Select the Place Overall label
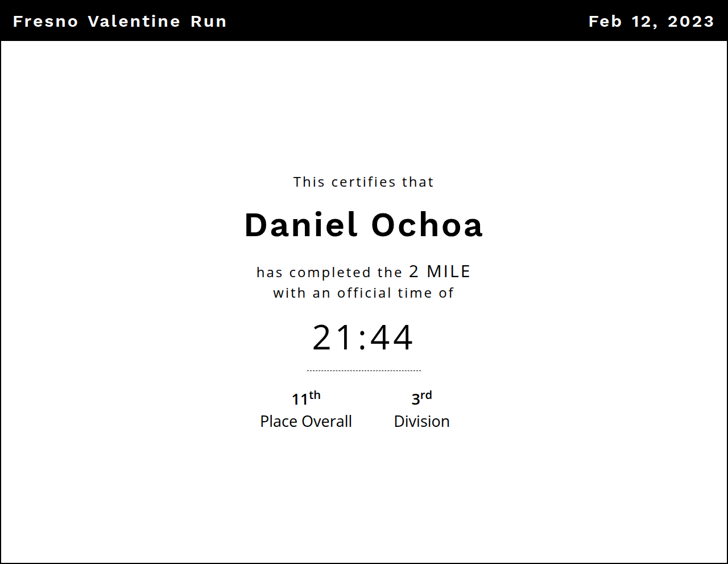This screenshot has width=728, height=564. coord(306,422)
